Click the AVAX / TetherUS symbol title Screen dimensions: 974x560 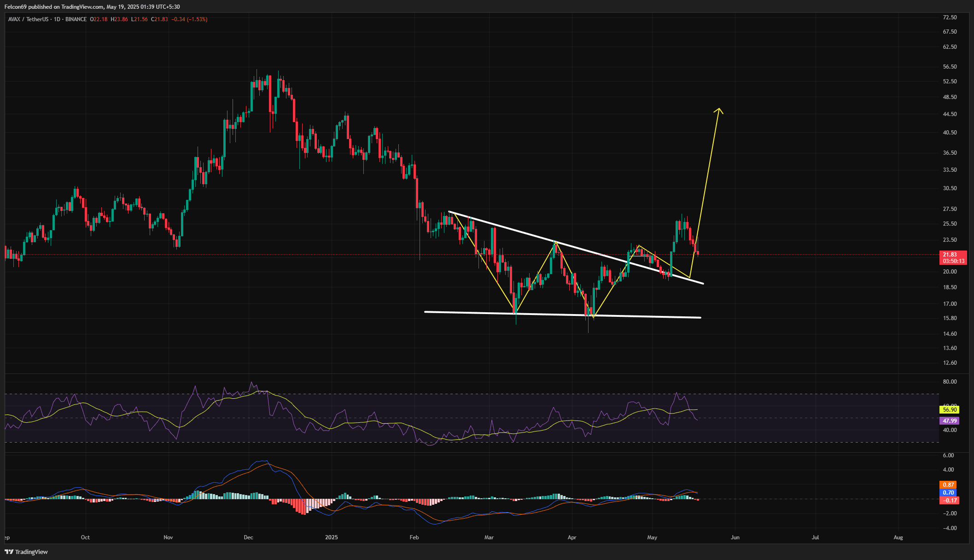28,19
